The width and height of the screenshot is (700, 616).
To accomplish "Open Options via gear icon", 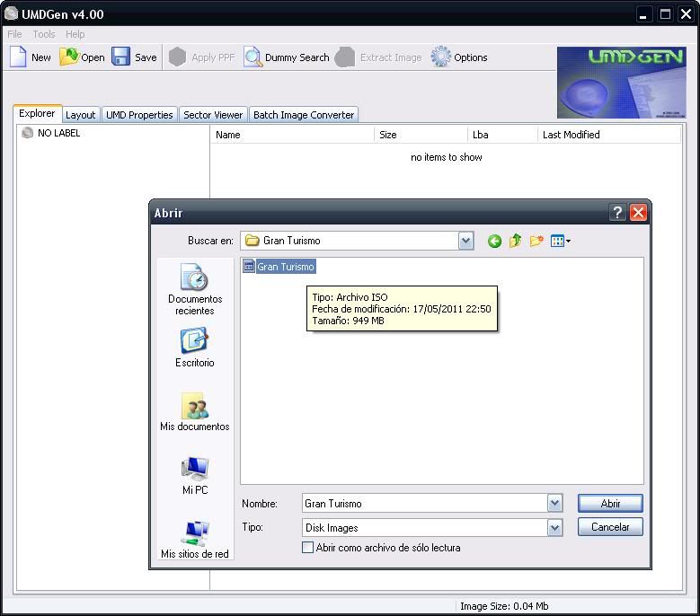I will tap(441, 57).
